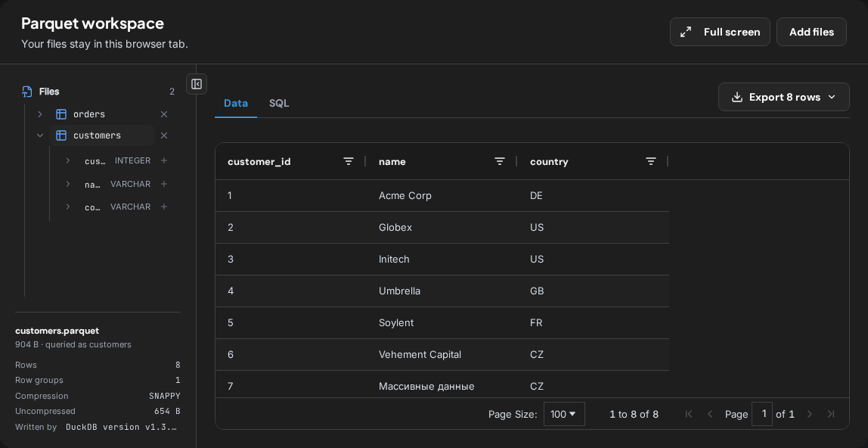Viewport: 868px width, 448px height.
Task: Collapse the customers table tree
Action: point(40,135)
